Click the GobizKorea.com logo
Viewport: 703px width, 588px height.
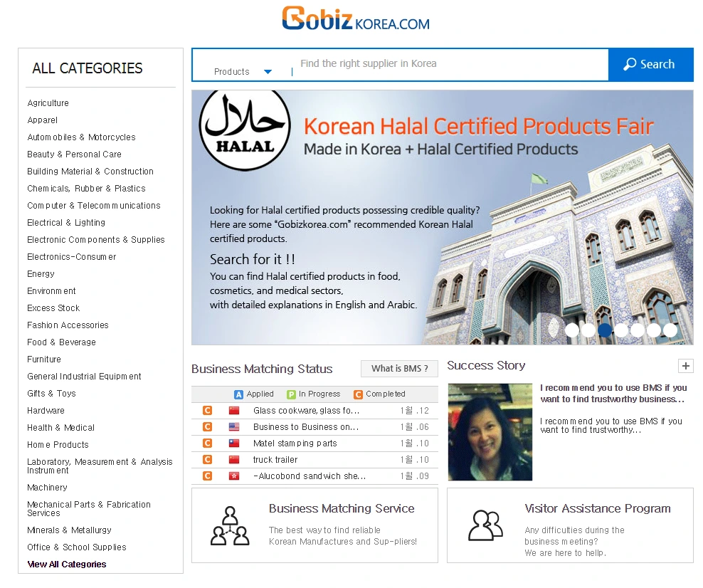click(x=356, y=19)
